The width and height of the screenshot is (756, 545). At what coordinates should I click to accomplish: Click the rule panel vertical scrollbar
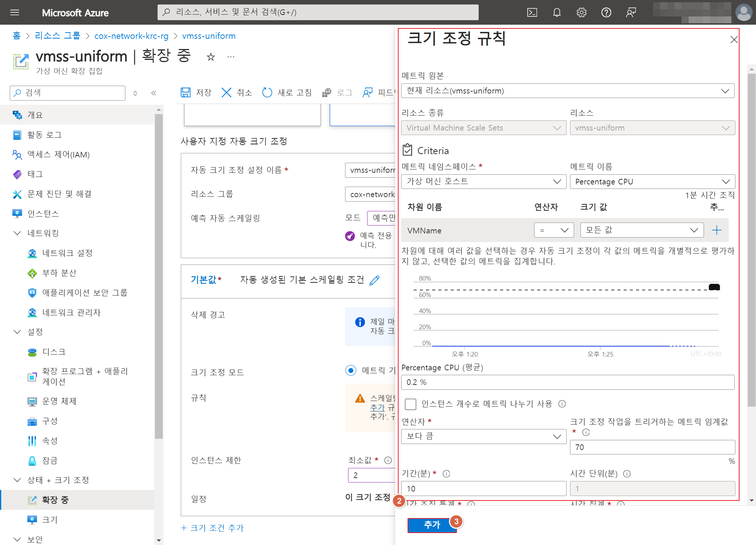(752, 239)
